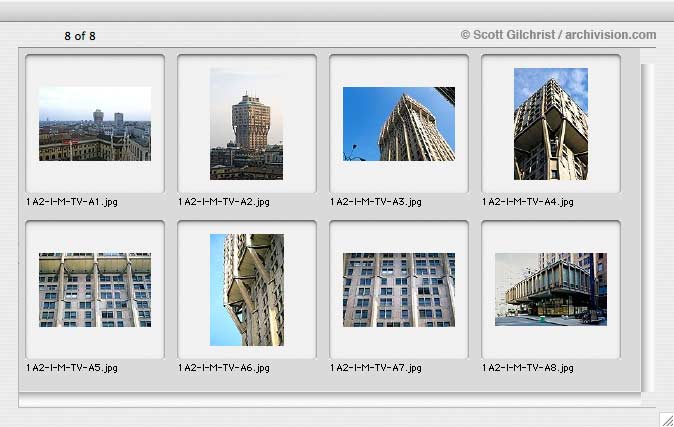Open the window facade thumbnail A7

(x=398, y=290)
